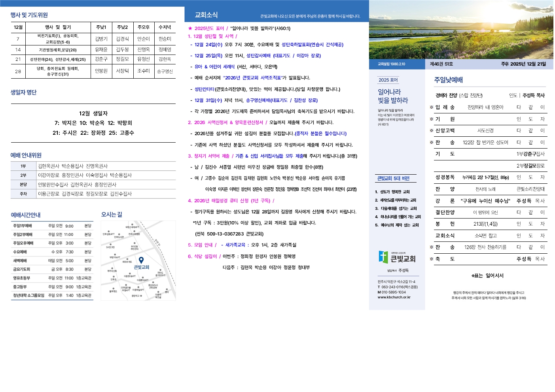This screenshot has height=392, width=555.
Task: Click news item 4. 2026년 매일성경 큐티 신청
Action: pyautogui.click(x=231, y=201)
